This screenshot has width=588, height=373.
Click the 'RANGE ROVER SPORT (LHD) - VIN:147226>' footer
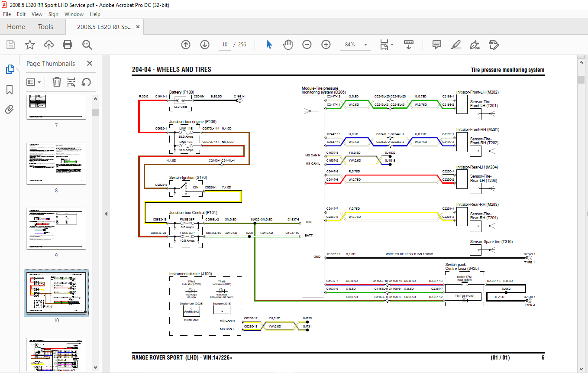tap(182, 358)
